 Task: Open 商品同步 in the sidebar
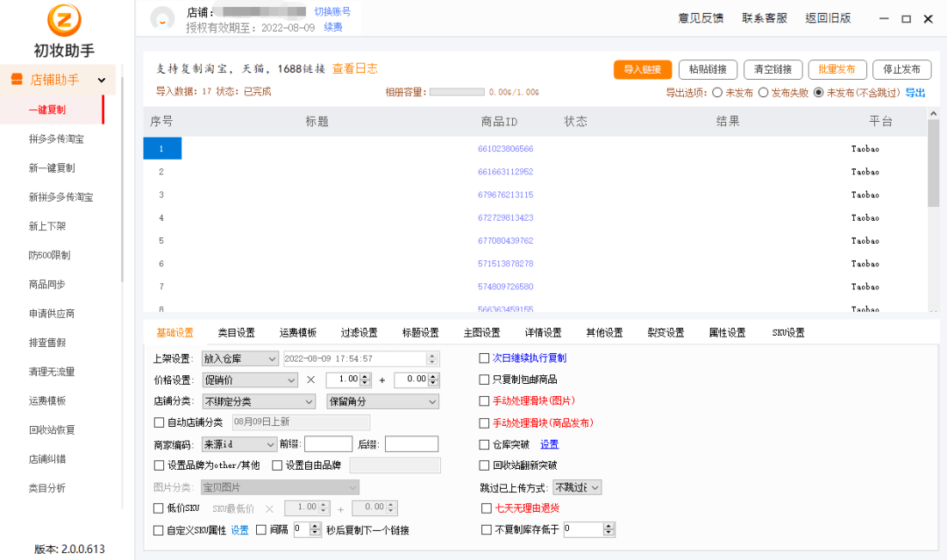(x=47, y=284)
